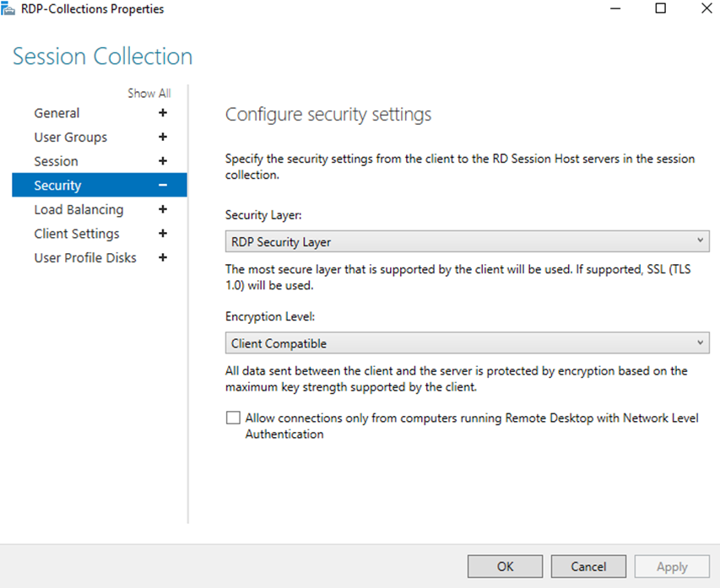This screenshot has height=588, width=720.
Task: Expand the Session section plus icon
Action: (163, 161)
